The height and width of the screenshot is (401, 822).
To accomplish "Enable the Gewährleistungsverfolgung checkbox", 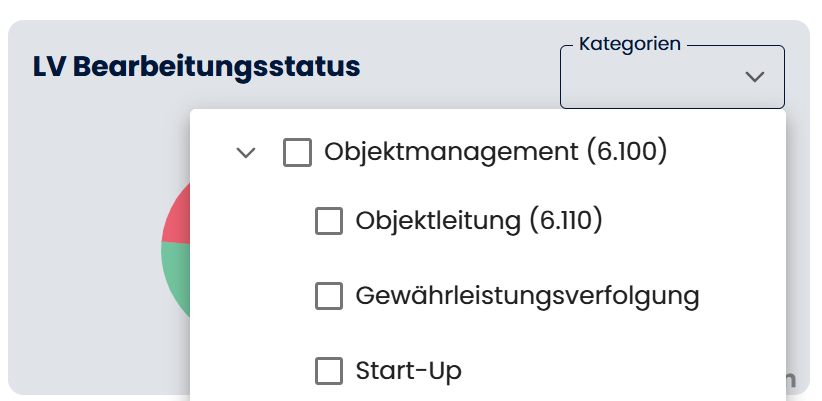I will (329, 296).
